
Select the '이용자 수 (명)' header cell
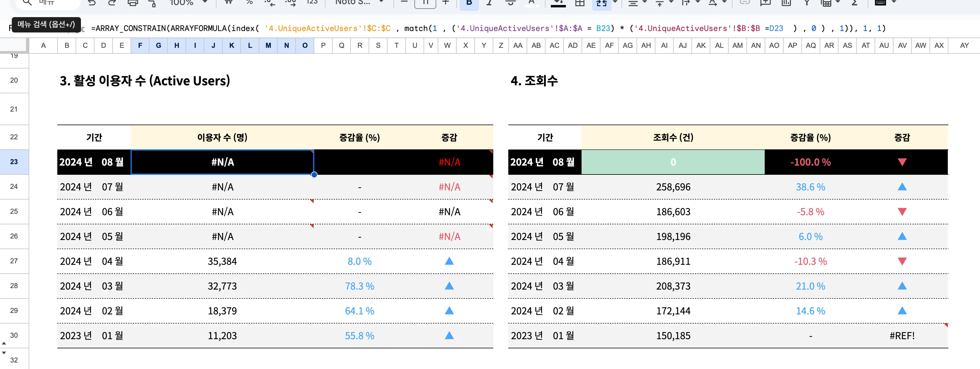(x=222, y=137)
